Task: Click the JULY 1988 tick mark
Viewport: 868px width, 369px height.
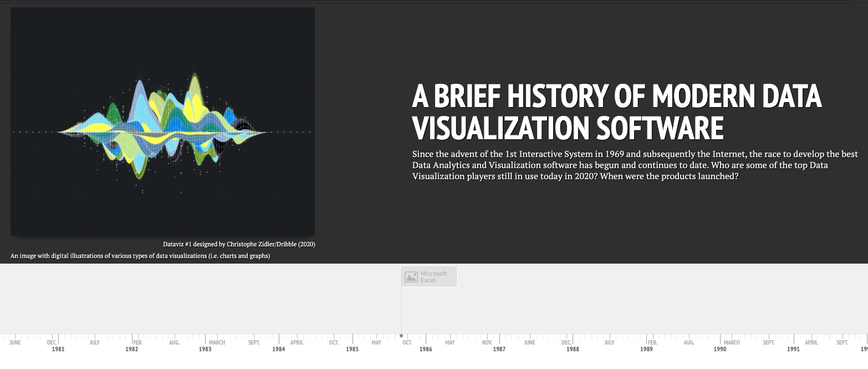Action: 609,342
